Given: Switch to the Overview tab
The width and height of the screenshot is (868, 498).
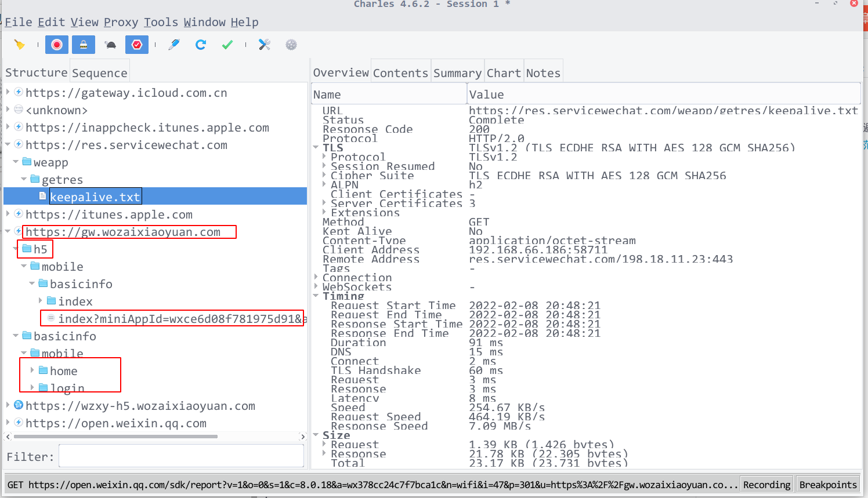Looking at the screenshot, I should (x=341, y=72).
